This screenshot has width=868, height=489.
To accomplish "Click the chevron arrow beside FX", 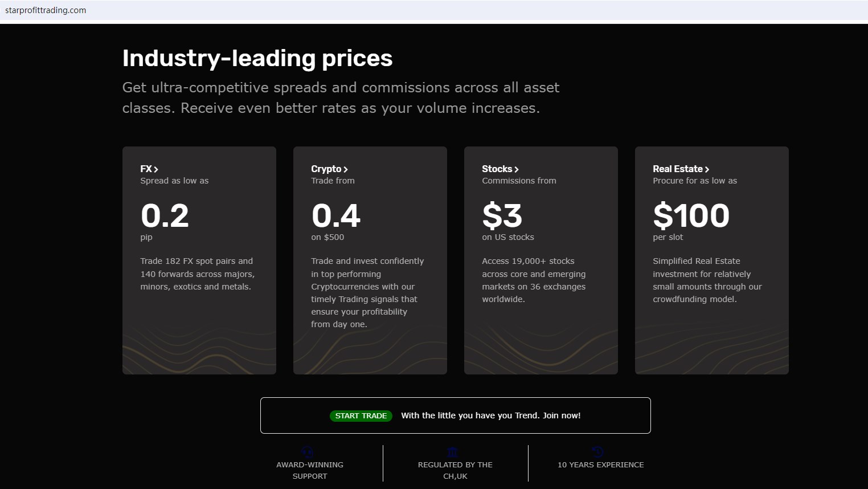I will pos(156,169).
